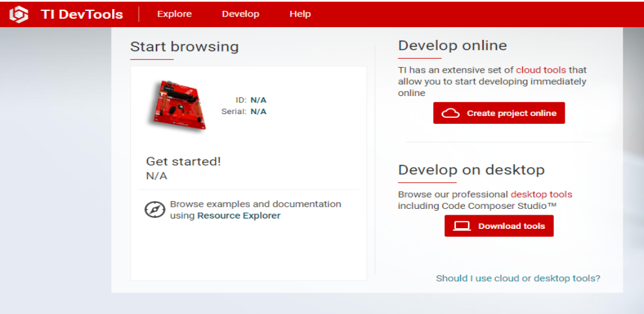Follow the cloud tools link
Screen dimensions: 644x314
coord(541,70)
